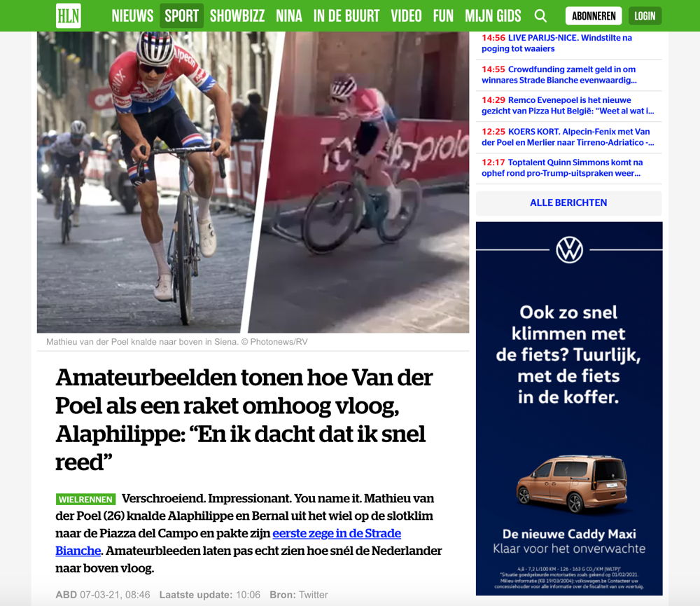Open the Showbizz section
The image size is (700, 606).
[237, 16]
